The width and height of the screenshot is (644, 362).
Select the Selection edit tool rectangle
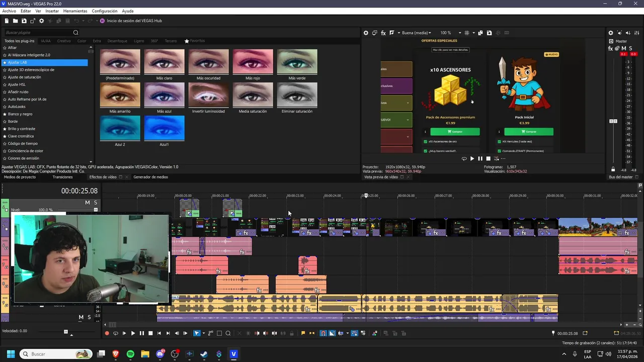tap(219, 333)
